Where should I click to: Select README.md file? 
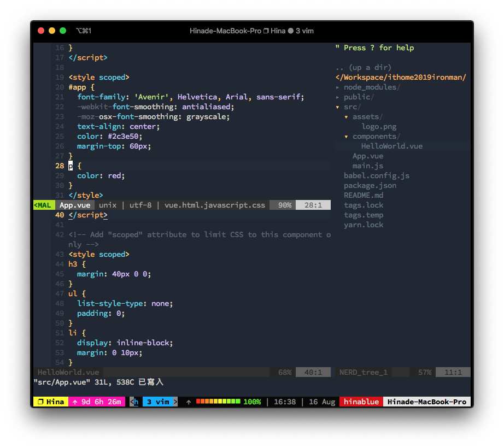pos(364,195)
